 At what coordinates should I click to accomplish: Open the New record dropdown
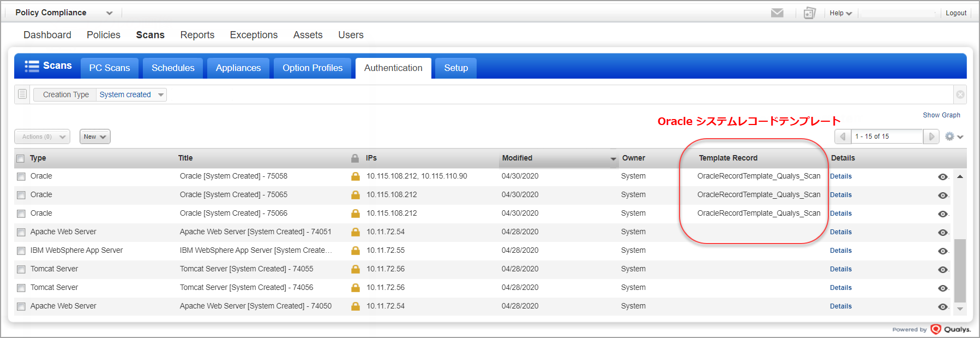point(95,137)
